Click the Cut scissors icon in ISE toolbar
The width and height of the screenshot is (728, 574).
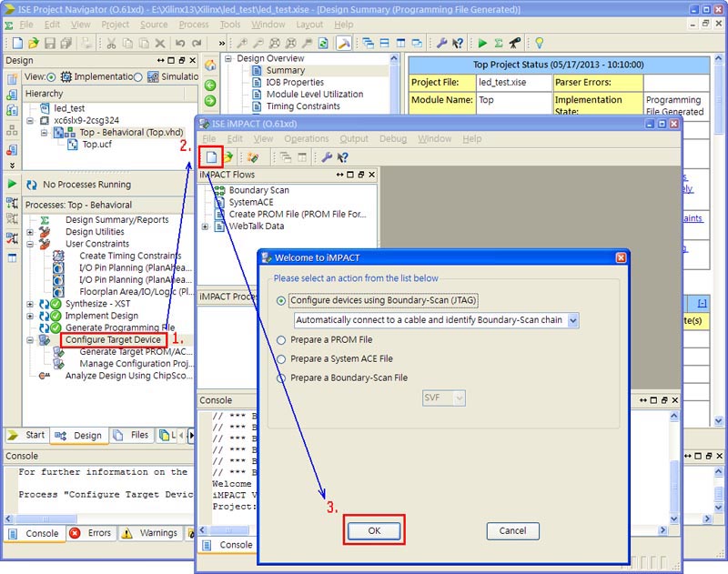(x=111, y=44)
